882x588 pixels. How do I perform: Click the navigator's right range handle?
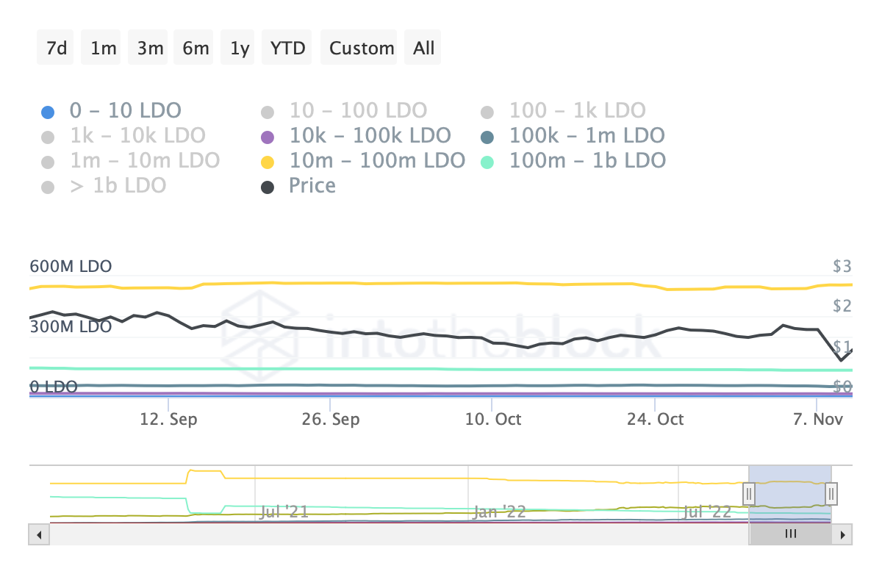tap(831, 492)
